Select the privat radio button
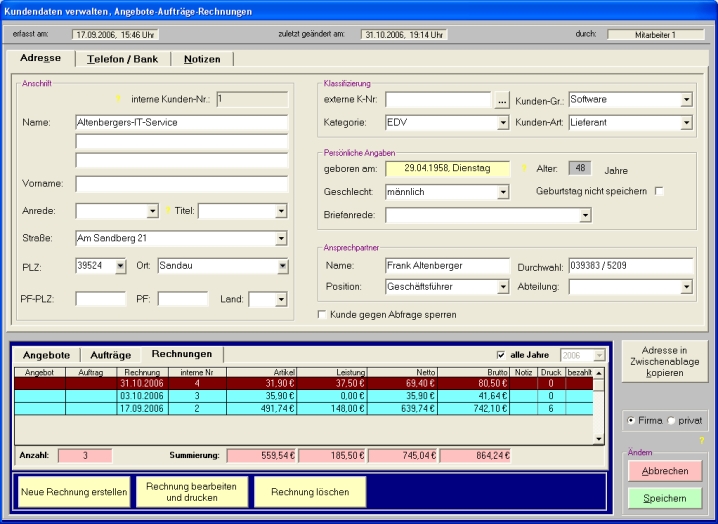Screen dimensions: 718x524 (x=671, y=421)
